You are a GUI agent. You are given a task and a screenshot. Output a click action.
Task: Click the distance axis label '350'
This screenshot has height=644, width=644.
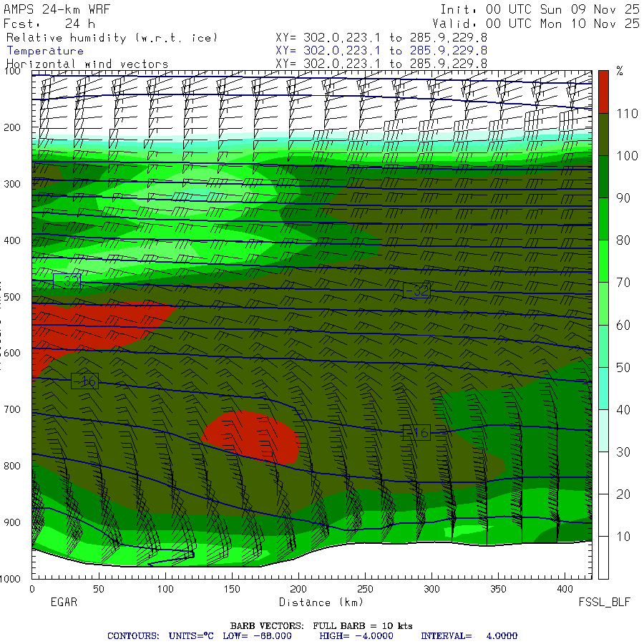(x=498, y=589)
